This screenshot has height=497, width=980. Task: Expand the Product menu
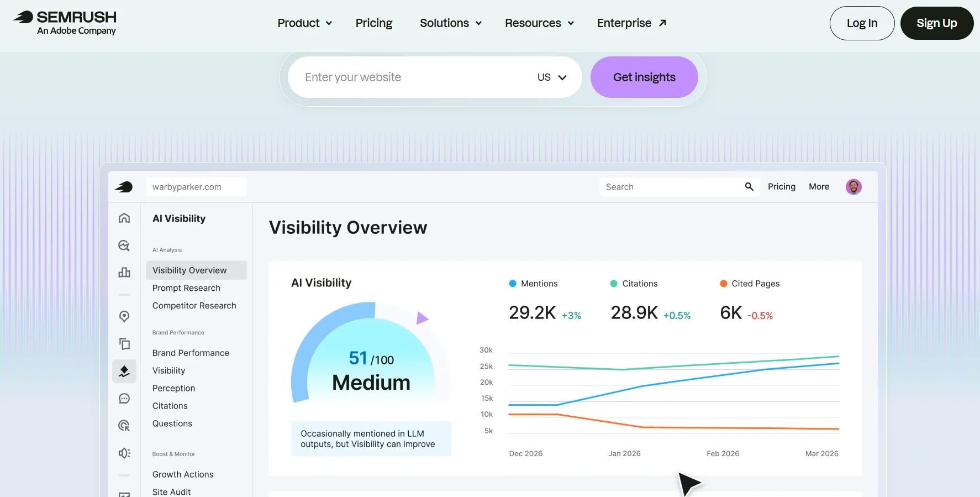pos(305,23)
